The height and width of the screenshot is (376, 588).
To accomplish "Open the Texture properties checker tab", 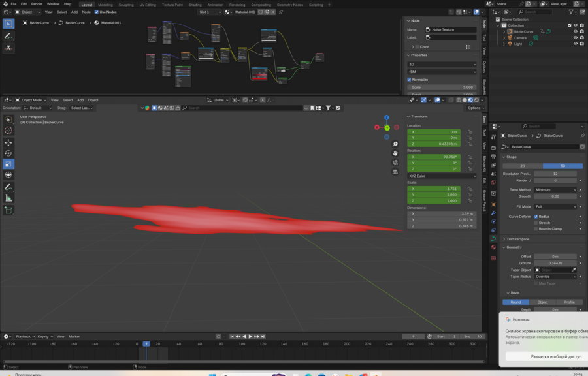I will [493, 258].
